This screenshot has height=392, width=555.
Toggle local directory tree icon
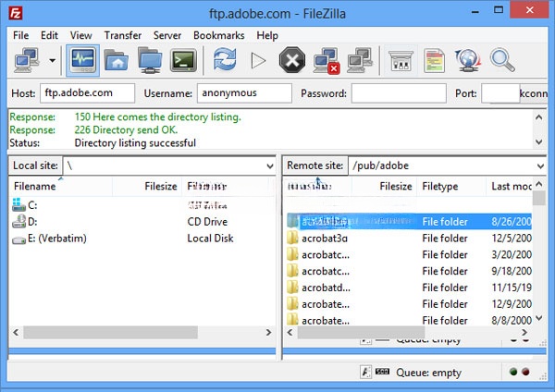click(117, 60)
